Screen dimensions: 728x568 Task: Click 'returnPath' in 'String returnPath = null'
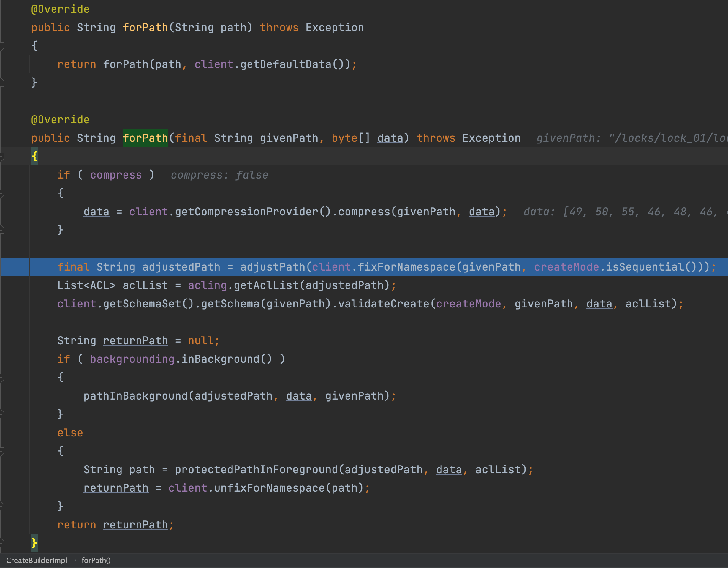pos(136,340)
